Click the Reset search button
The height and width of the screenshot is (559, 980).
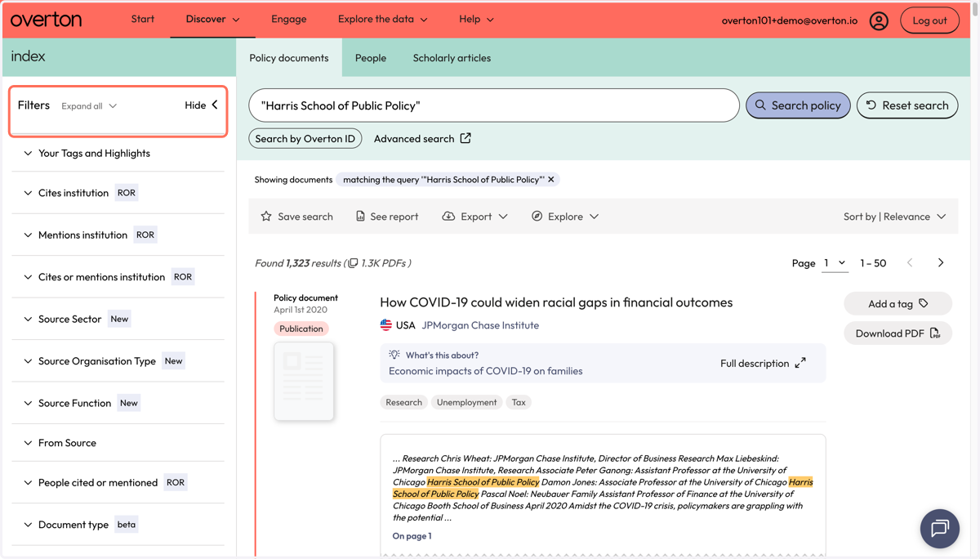pos(907,105)
